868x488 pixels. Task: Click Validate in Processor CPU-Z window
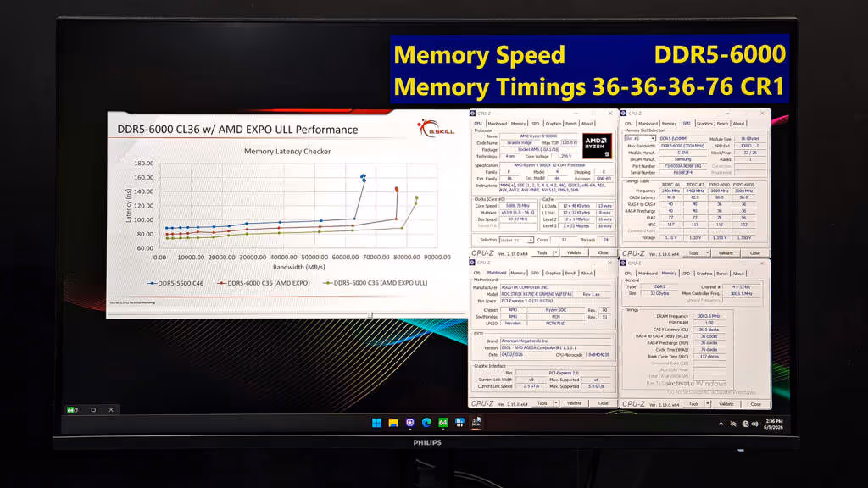[x=574, y=252]
